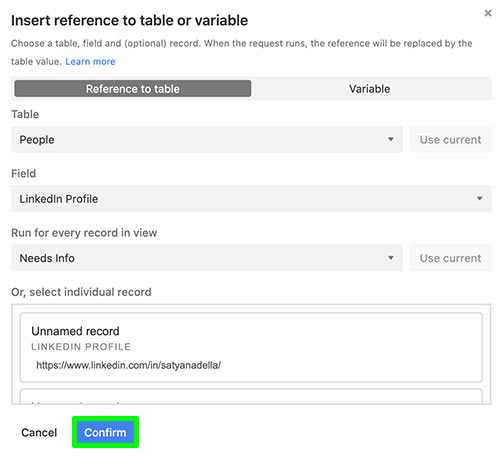Confirm the reference insertion
Screen dimensions: 500x458
(x=105, y=432)
